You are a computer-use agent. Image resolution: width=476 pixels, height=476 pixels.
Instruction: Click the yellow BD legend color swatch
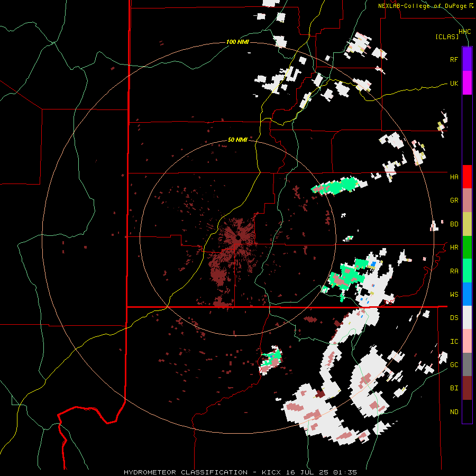[467, 224]
